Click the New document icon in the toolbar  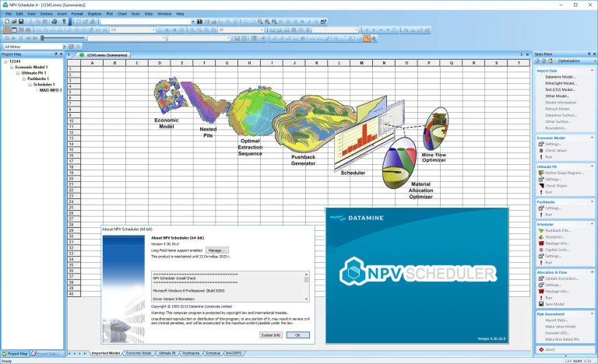tap(7, 22)
